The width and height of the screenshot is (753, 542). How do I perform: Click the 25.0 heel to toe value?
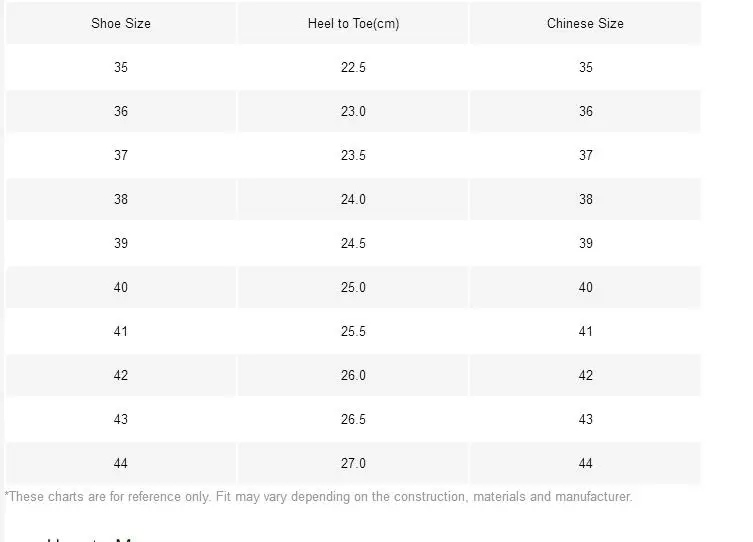(353, 287)
